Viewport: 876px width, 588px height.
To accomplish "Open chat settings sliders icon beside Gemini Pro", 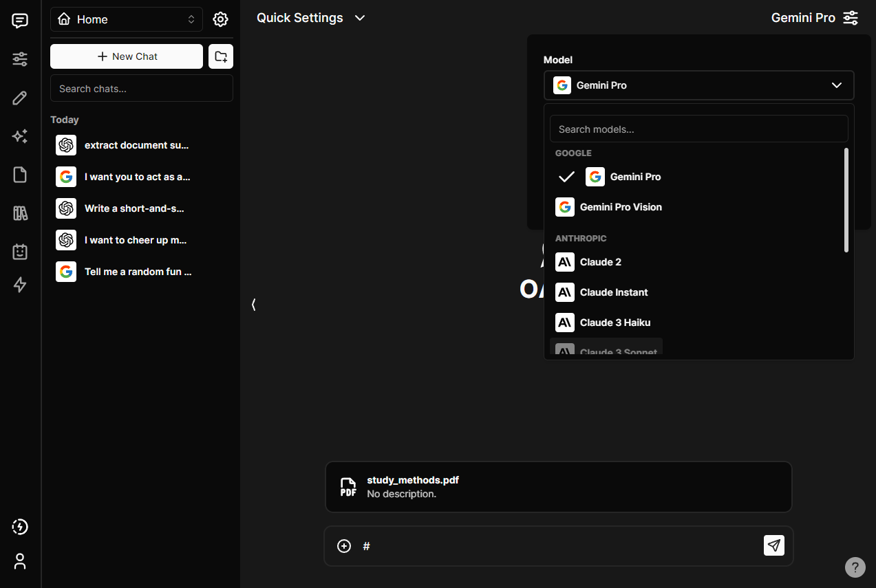I will pos(851,18).
